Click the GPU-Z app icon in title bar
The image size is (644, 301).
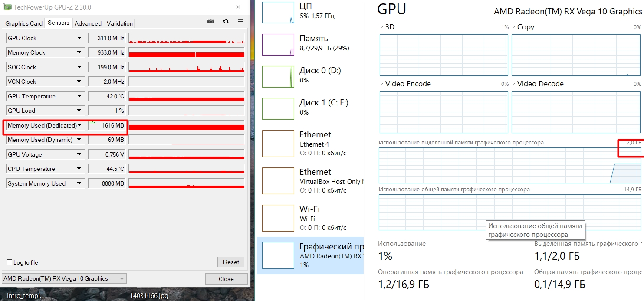[7, 7]
